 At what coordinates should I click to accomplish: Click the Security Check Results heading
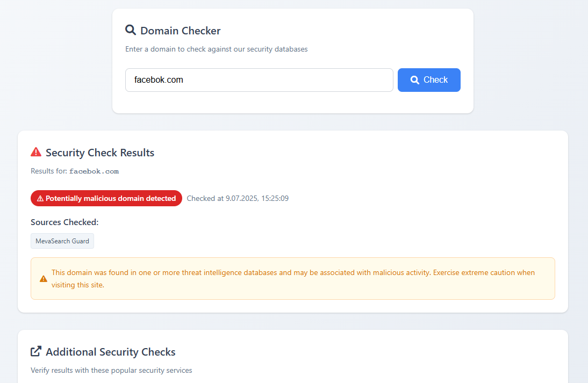pos(100,153)
